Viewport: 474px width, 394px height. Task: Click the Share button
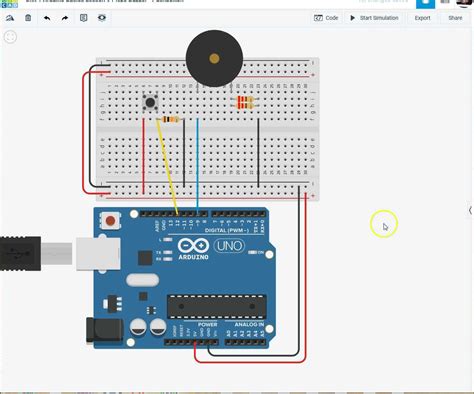pos(455,18)
